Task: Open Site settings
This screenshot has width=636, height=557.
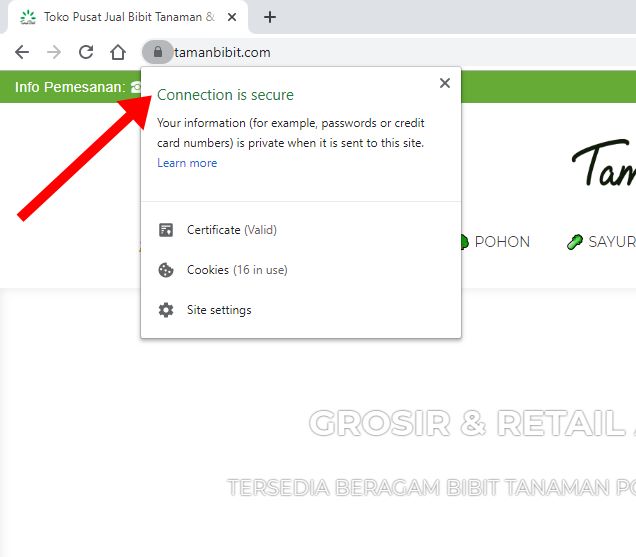Action: click(x=301, y=310)
